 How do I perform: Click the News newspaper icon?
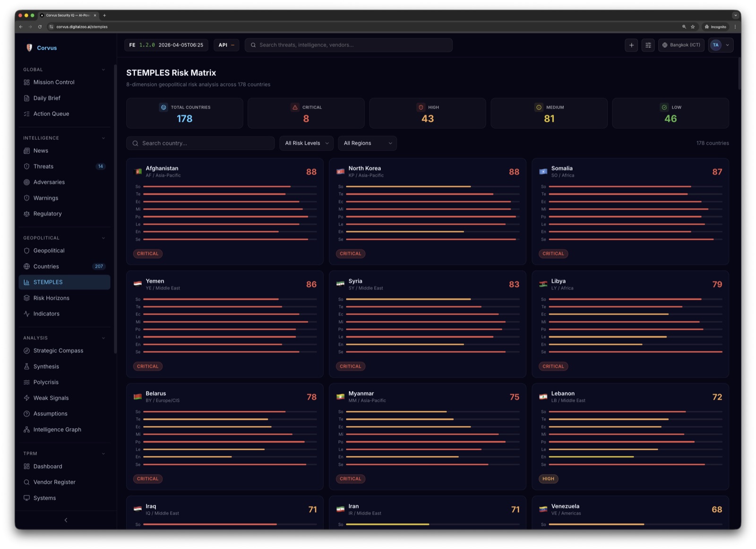pyautogui.click(x=26, y=151)
